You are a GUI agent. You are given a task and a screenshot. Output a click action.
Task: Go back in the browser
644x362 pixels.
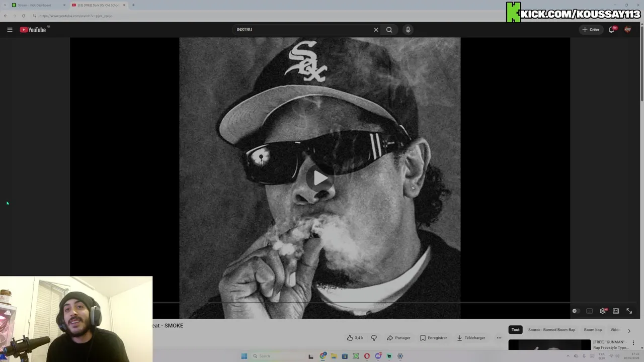(x=6, y=16)
